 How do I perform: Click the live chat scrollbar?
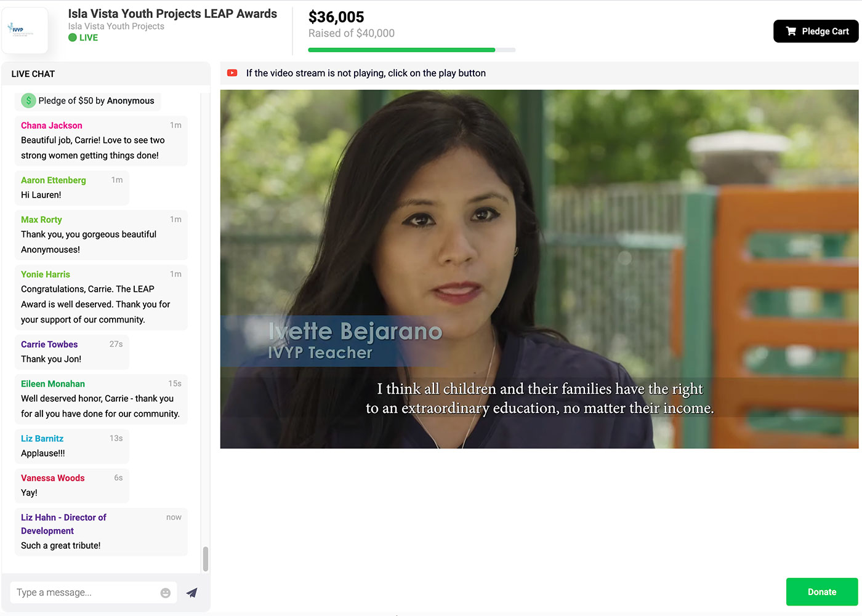click(x=205, y=559)
